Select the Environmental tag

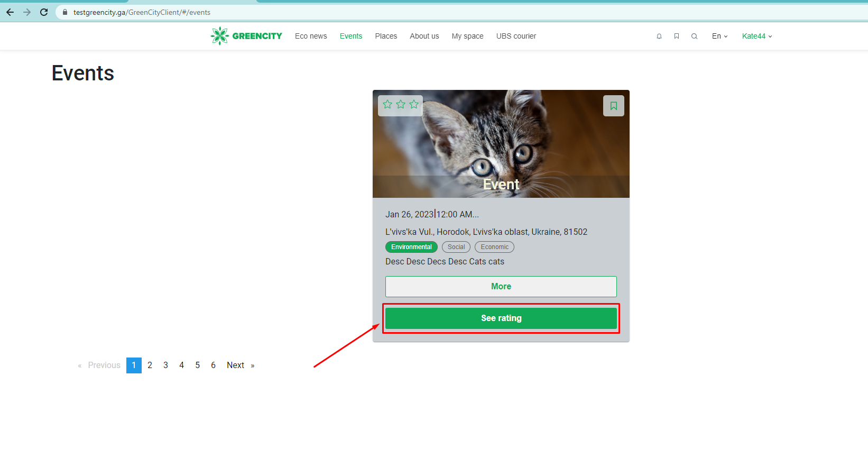pyautogui.click(x=411, y=247)
